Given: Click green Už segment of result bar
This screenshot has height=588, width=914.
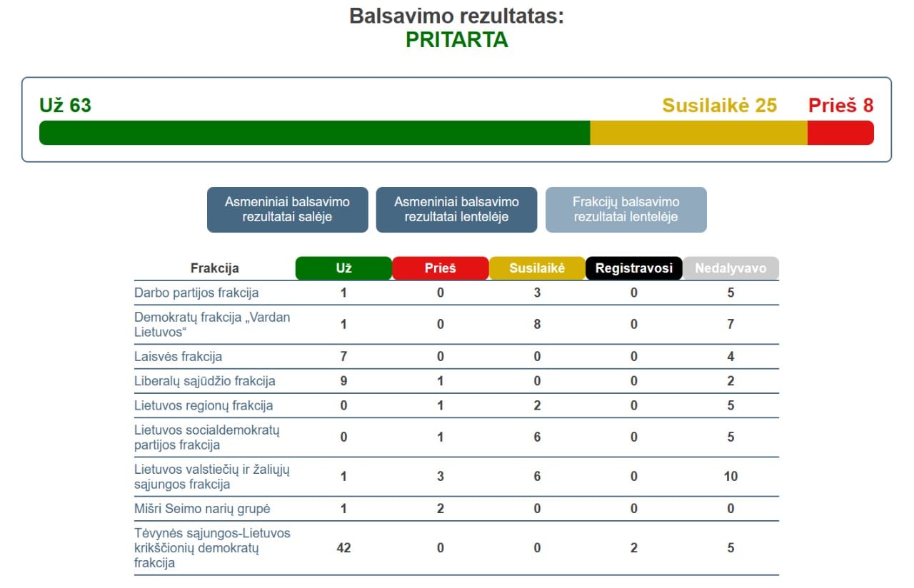Looking at the screenshot, I should click(x=315, y=133).
